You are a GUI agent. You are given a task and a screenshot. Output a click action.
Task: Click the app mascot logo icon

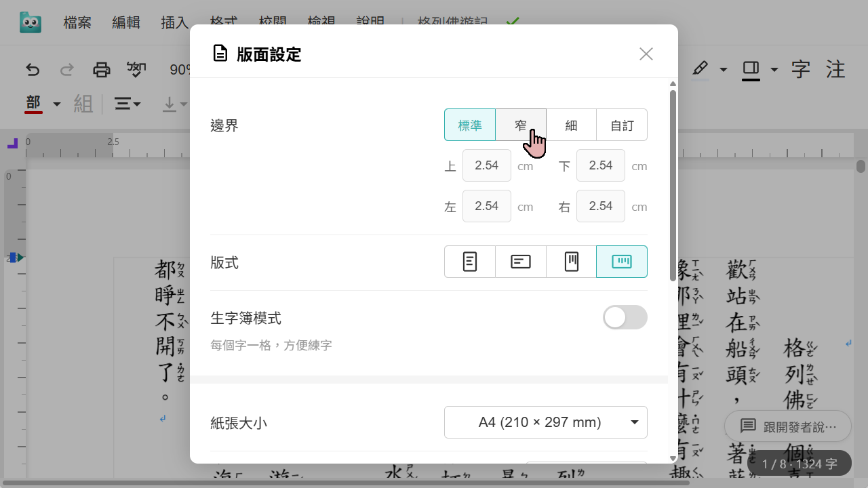pos(31,22)
